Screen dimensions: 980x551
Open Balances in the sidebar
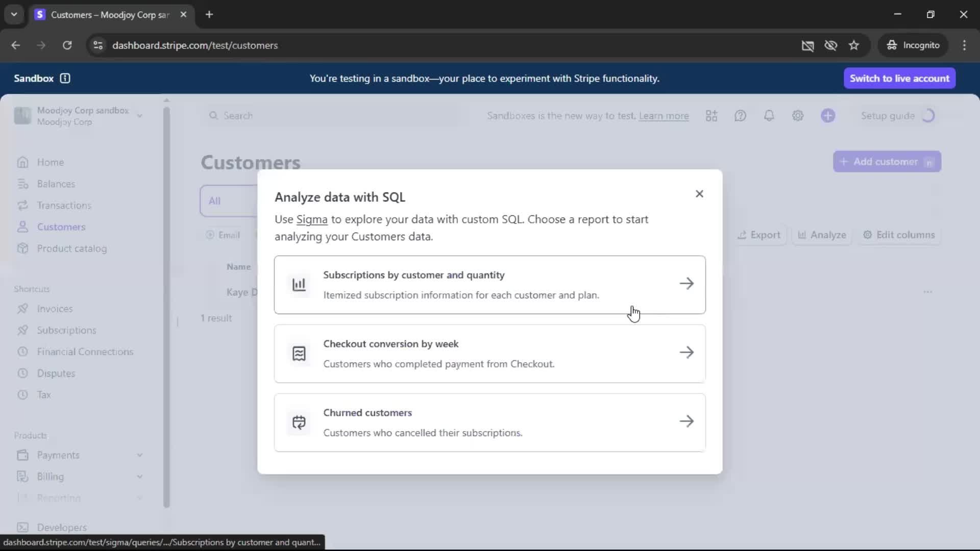click(56, 184)
